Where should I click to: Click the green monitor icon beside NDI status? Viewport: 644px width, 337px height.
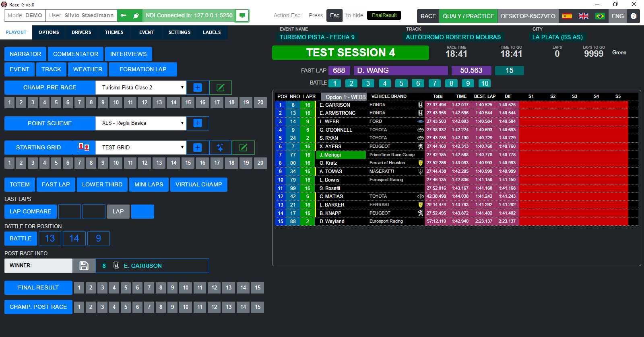point(242,16)
